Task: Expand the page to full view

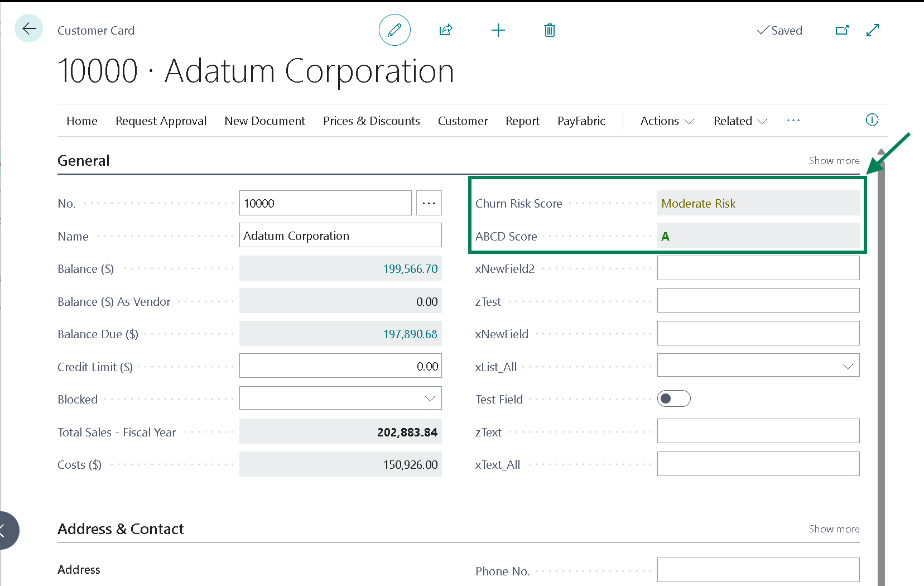Action: tap(873, 30)
